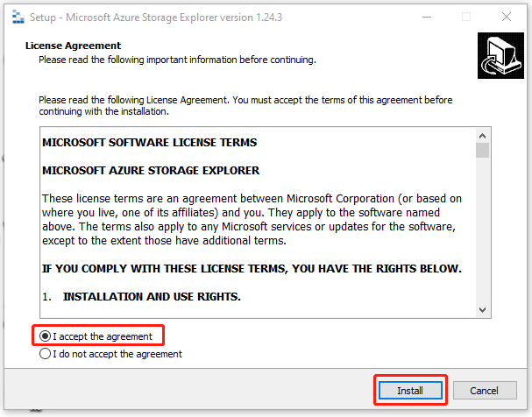532x417 pixels.
Task: Click the 'Setup - Microsoft Azure Storage Explorer' window title
Action: click(156, 17)
